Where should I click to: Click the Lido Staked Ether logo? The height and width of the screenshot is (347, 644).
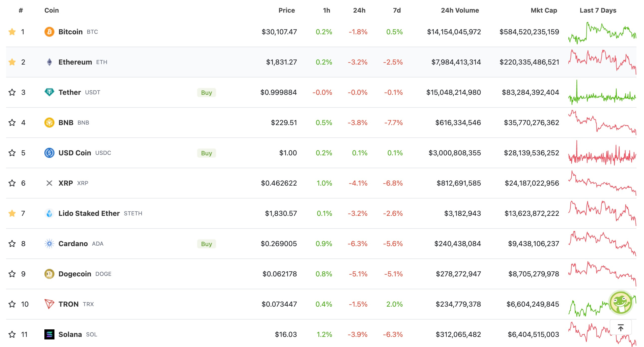coord(49,213)
